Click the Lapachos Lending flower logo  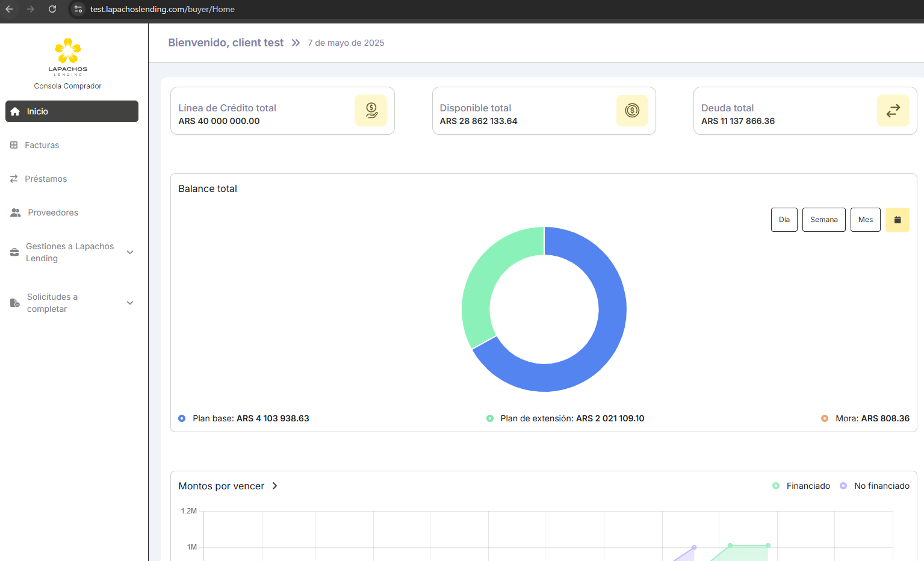pos(68,52)
